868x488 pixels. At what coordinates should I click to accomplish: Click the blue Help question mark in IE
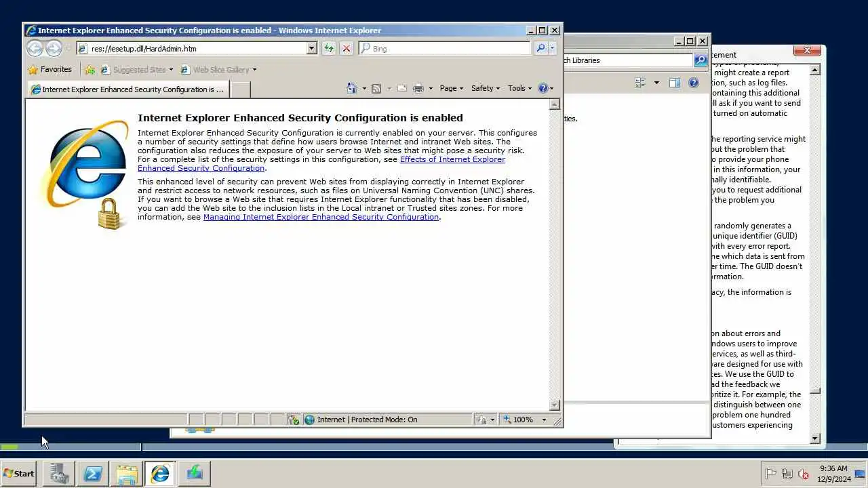pyautogui.click(x=542, y=88)
